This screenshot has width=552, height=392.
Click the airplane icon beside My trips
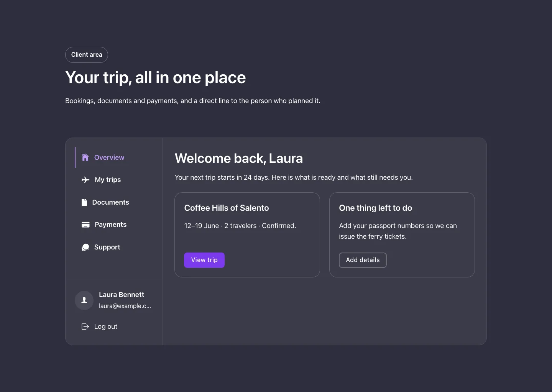click(85, 180)
